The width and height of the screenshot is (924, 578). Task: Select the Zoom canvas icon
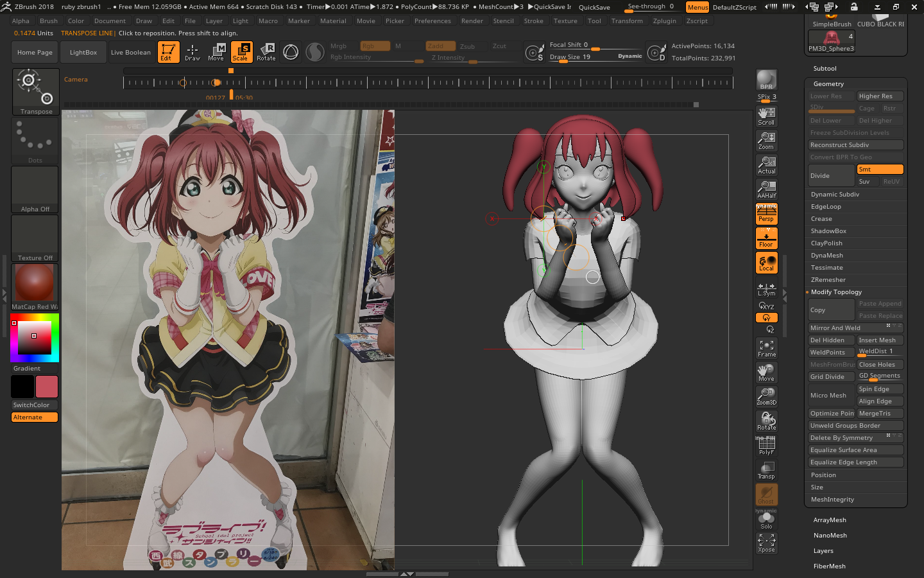[766, 141]
